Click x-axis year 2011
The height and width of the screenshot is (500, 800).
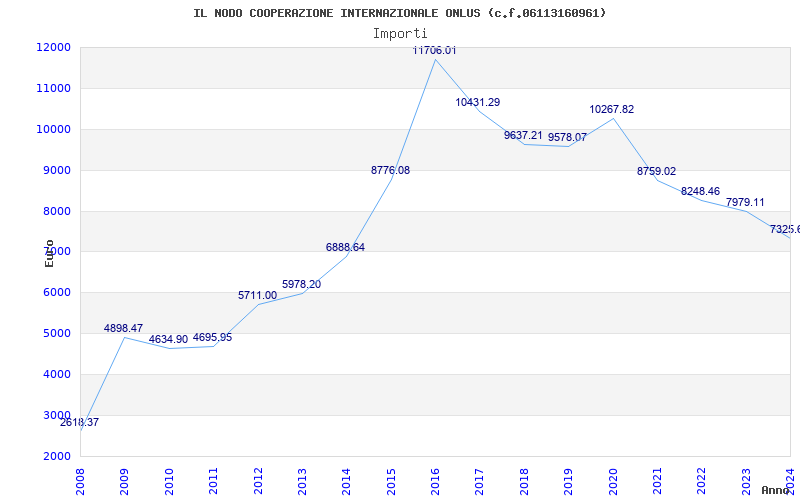coord(214,481)
